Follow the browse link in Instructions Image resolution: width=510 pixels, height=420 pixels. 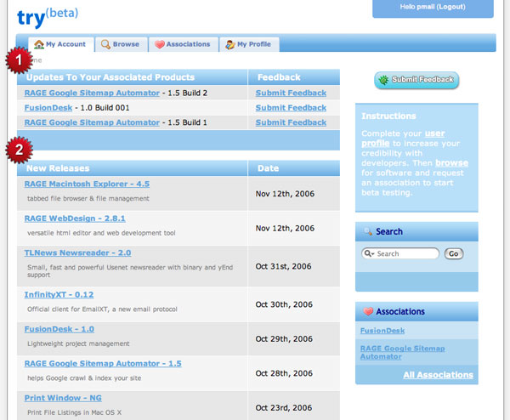[452, 163]
